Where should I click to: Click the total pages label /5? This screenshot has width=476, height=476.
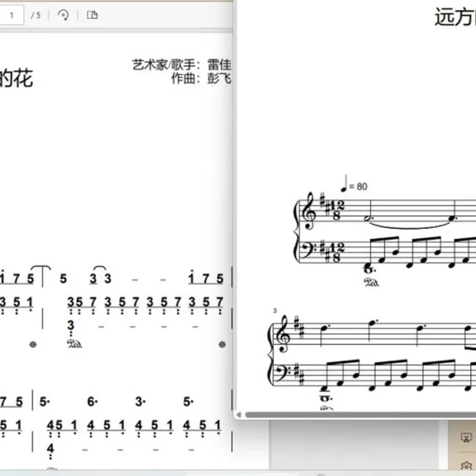[x=36, y=15]
